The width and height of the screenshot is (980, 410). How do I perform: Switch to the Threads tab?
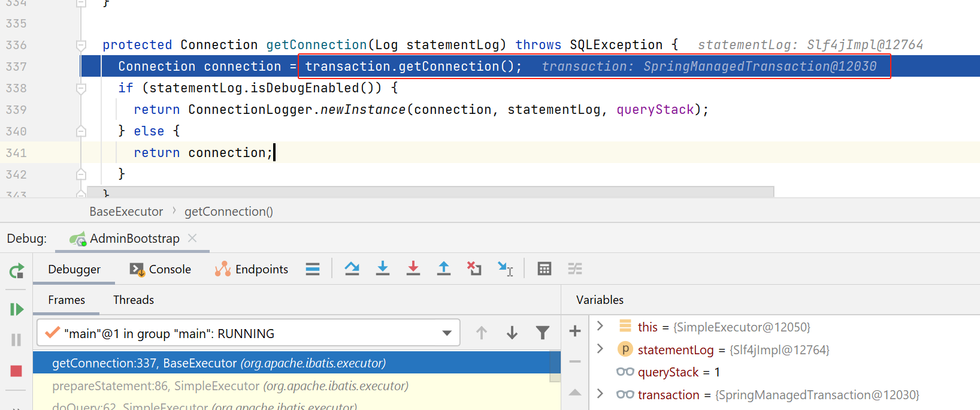coord(134,300)
